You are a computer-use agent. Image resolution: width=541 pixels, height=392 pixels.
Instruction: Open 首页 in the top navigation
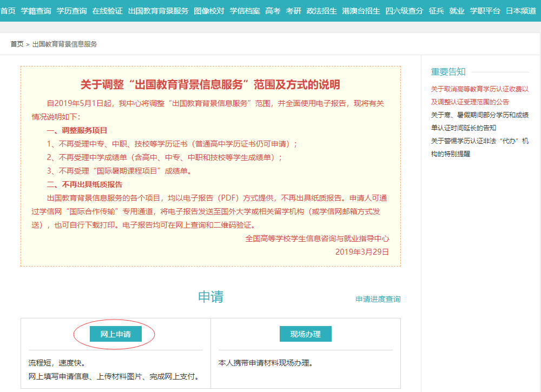pos(8,11)
